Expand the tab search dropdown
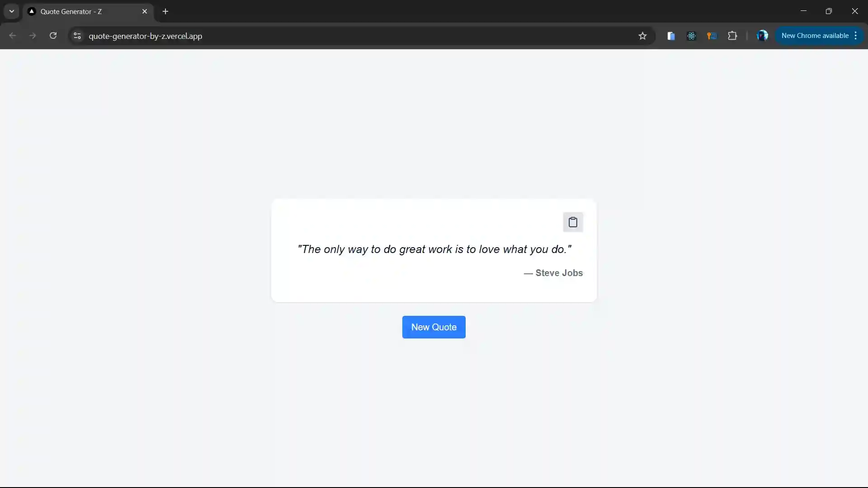Image resolution: width=868 pixels, height=488 pixels. [12, 11]
